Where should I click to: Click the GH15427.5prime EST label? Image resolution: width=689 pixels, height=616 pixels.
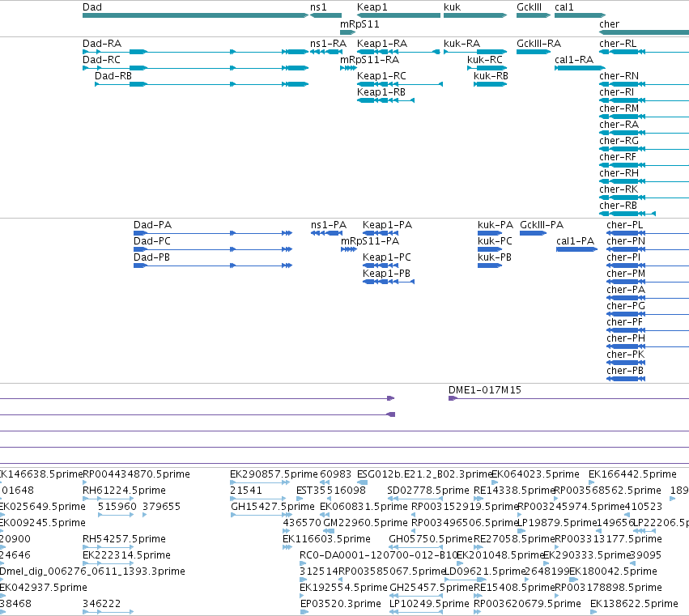(x=272, y=507)
